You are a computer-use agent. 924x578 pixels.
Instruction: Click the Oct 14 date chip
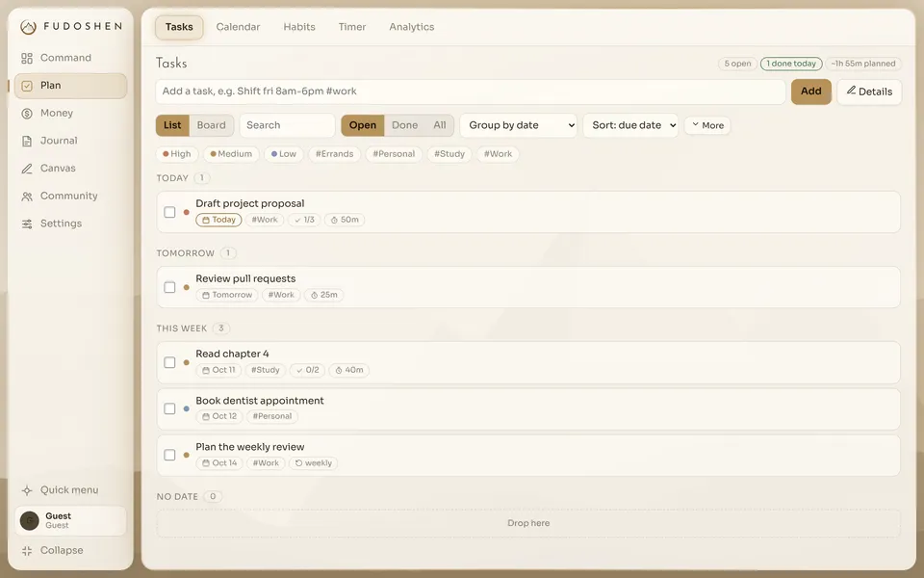coord(219,463)
